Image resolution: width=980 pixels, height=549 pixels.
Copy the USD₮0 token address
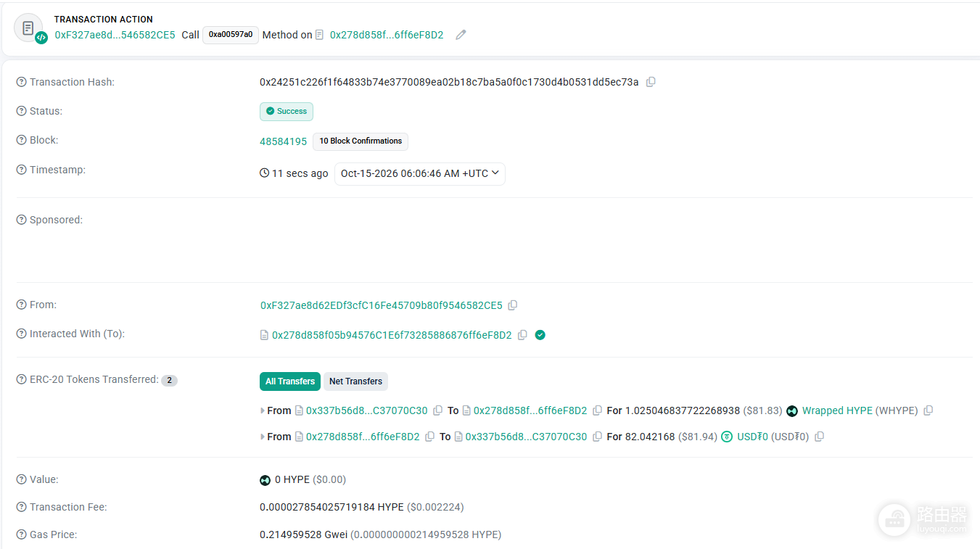coord(819,437)
